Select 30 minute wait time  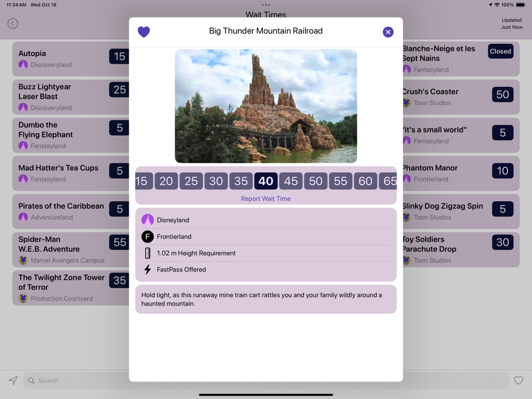point(216,181)
